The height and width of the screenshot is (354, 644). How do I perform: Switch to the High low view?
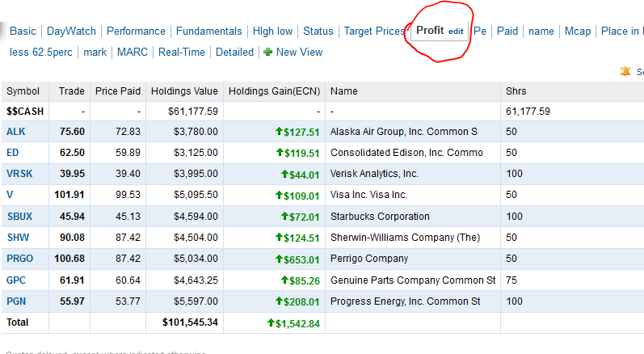(273, 32)
